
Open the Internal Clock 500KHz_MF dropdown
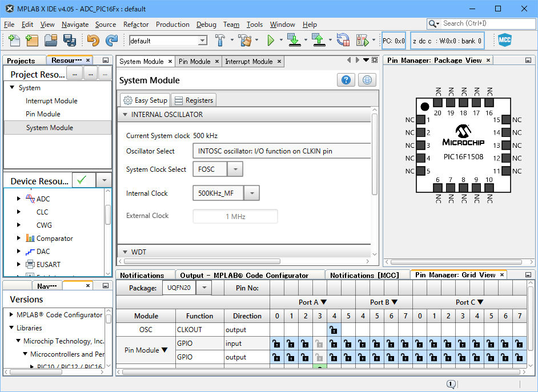[252, 193]
